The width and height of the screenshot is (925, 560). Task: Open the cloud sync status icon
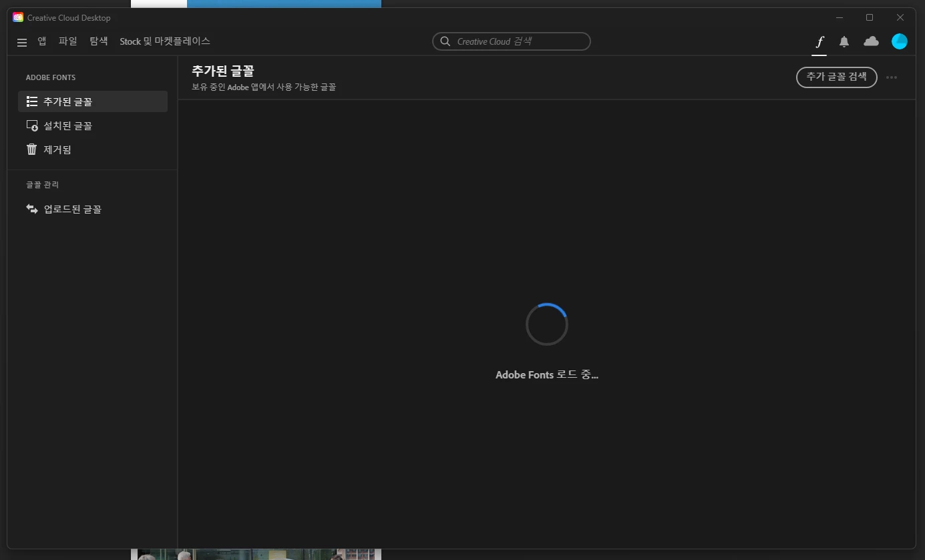871,41
